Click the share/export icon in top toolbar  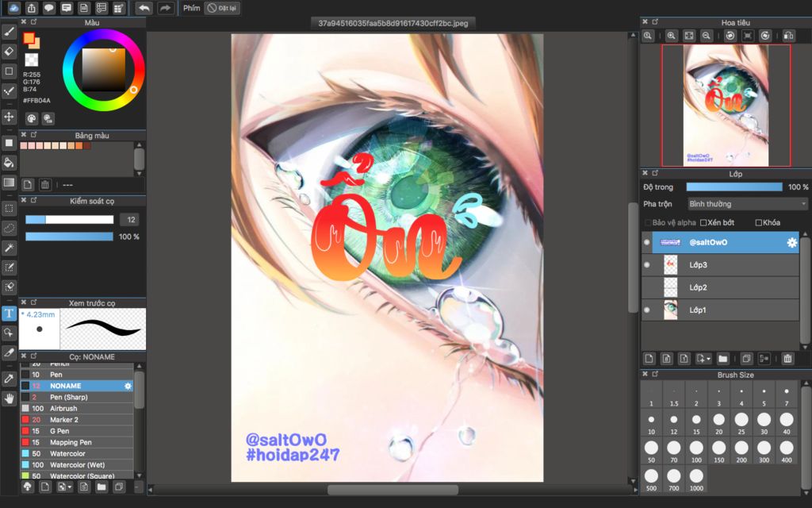coord(32,8)
